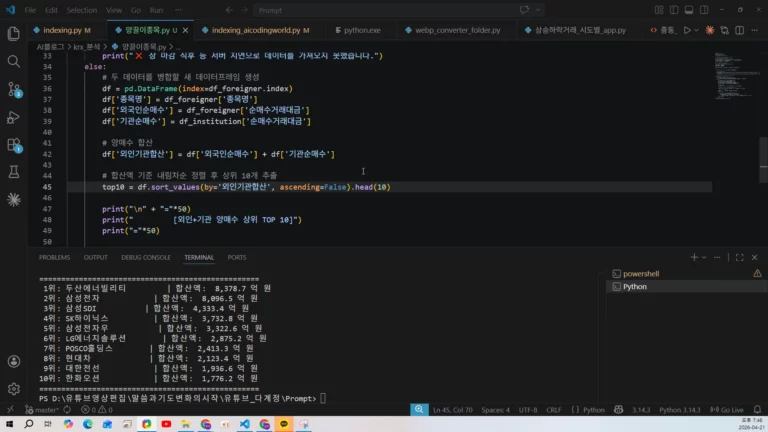768x432 pixels.
Task: Switch to the PROBLEMS panel tab
Action: [x=54, y=257]
